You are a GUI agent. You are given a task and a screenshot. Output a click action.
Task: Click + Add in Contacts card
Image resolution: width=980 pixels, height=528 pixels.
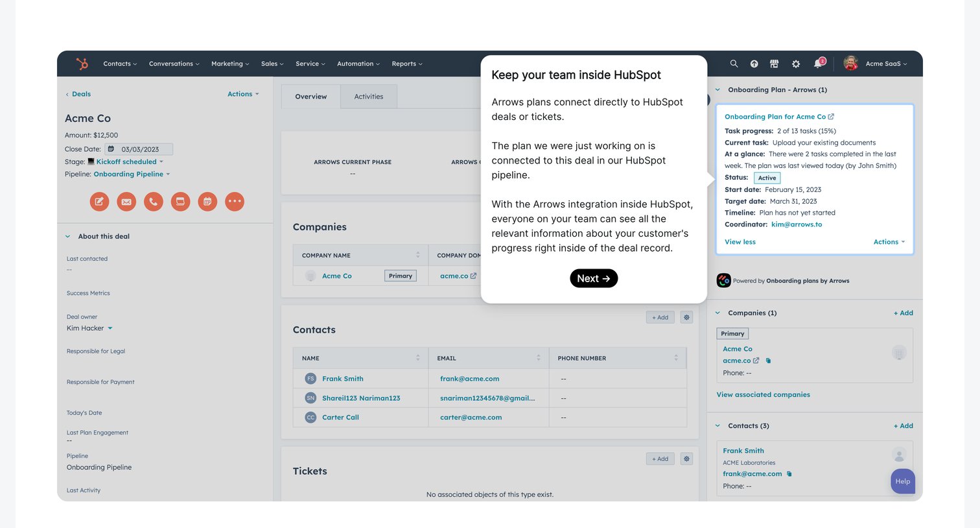(x=660, y=317)
